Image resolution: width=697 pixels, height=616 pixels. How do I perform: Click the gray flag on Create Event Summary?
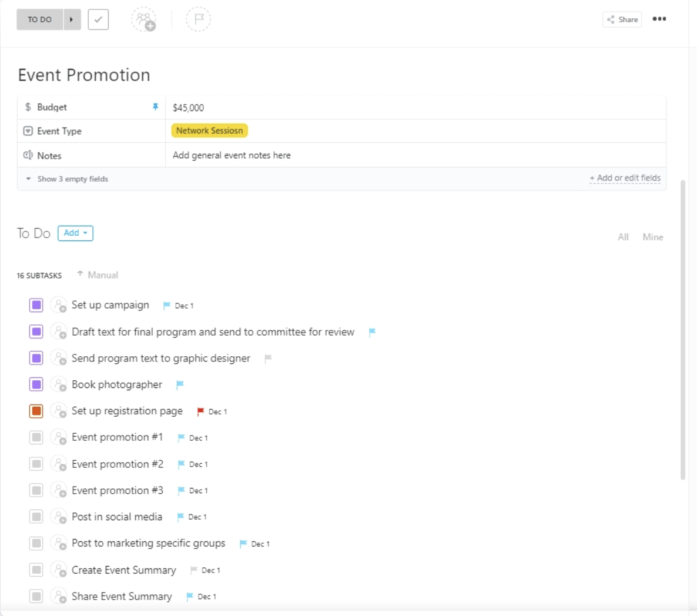[193, 570]
